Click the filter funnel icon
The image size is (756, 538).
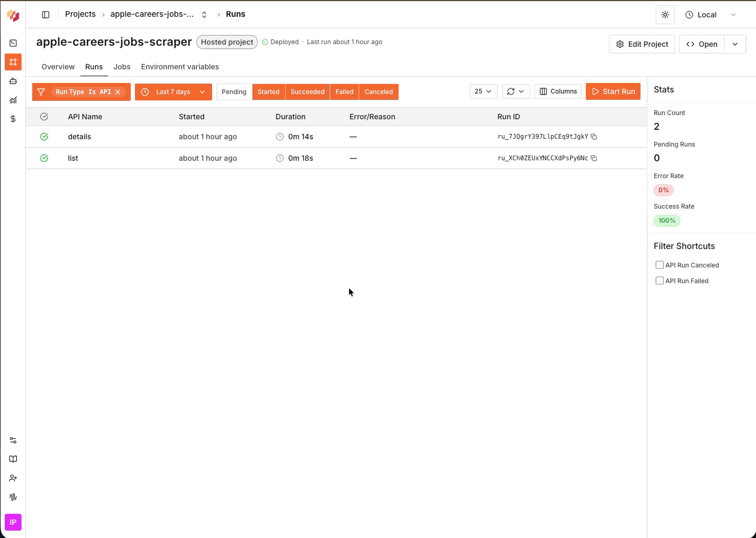[41, 92]
